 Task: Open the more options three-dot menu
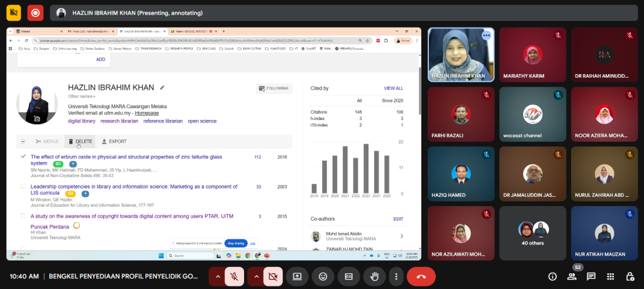tap(395, 276)
